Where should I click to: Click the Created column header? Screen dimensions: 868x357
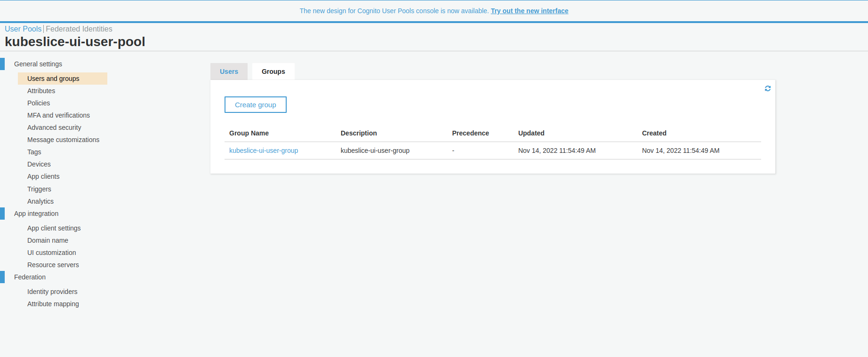tap(654, 133)
